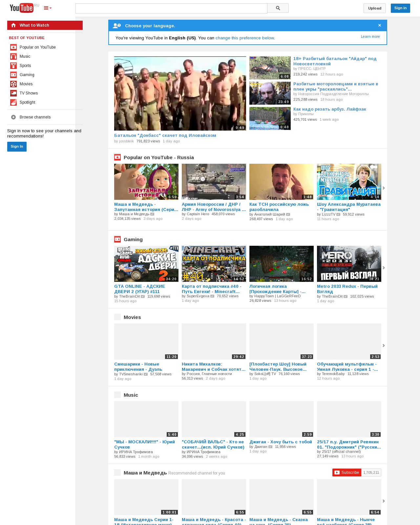Open Spotlight in the sidebar
Viewport: 420px width, 525px height.
coord(28,102)
